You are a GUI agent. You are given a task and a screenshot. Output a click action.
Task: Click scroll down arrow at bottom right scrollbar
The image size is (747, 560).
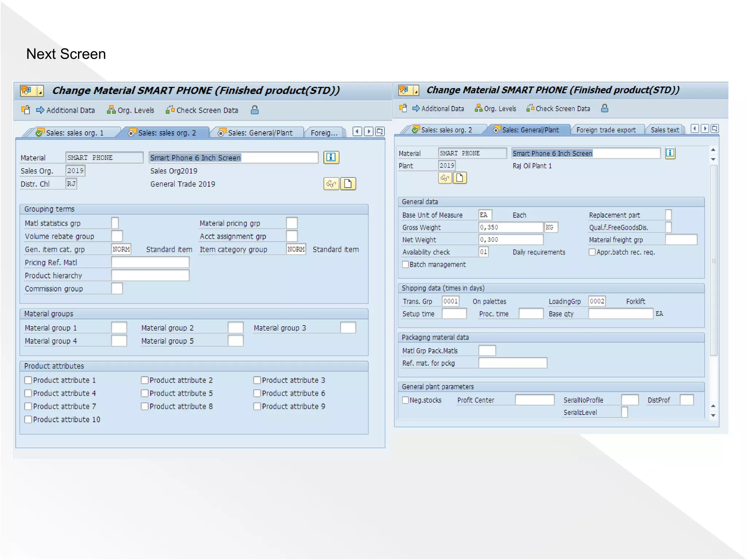point(713,415)
